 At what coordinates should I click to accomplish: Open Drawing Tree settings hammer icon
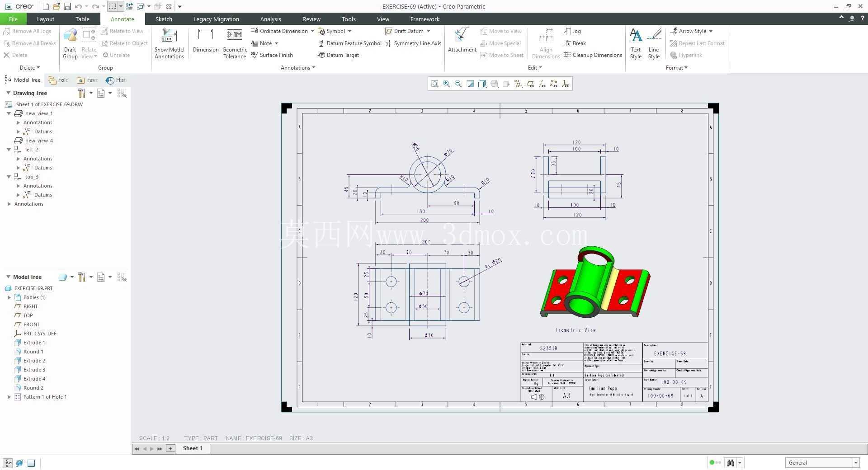click(81, 93)
